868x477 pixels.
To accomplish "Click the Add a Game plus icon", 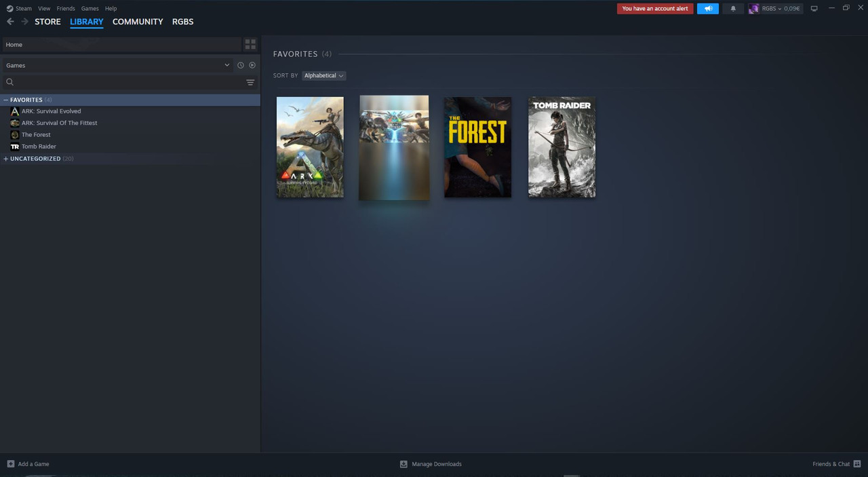I will coord(10,464).
